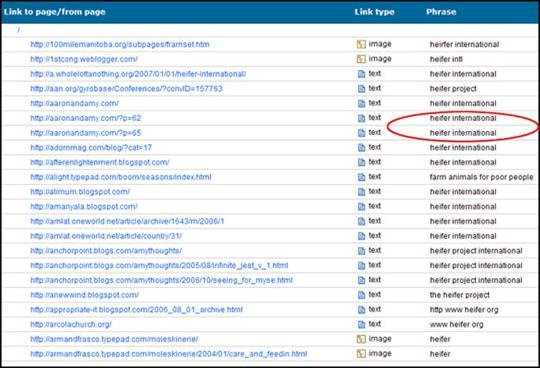Open anchorpoint infinite_jest_v_1.html link
The width and height of the screenshot is (540, 368).
[x=159, y=265]
